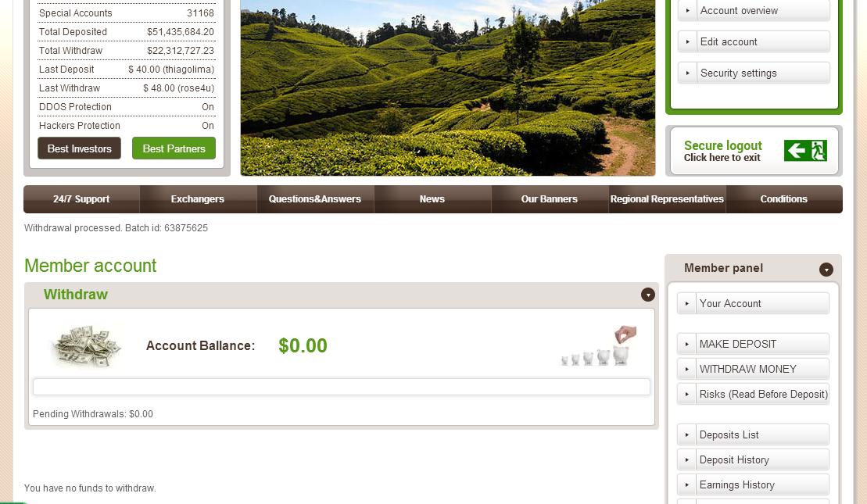Click the Best Investors button
This screenshot has height=504, width=867.
[x=79, y=148]
